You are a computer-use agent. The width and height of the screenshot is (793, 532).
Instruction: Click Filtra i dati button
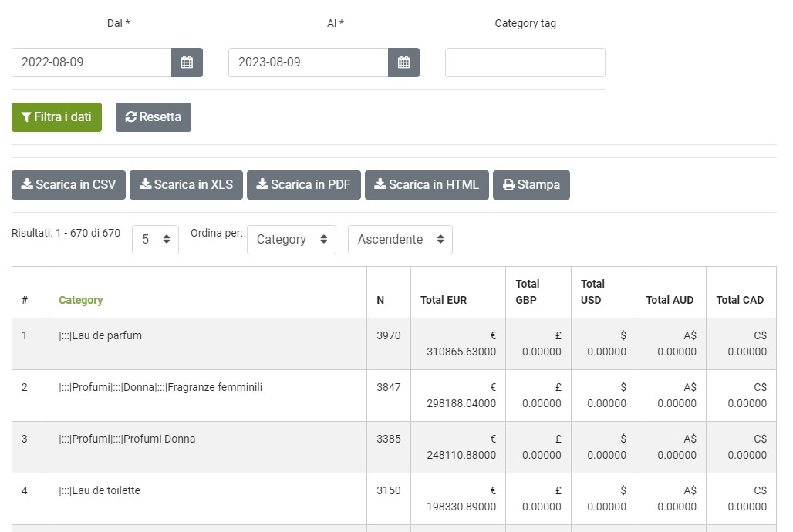[x=56, y=117]
